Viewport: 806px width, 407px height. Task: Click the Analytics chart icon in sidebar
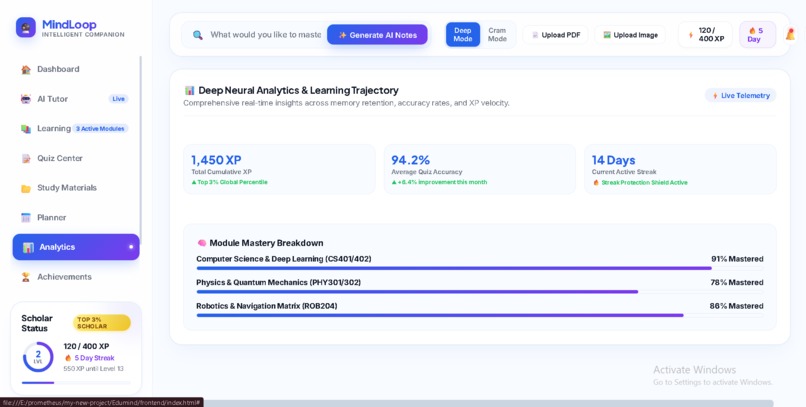(28, 248)
